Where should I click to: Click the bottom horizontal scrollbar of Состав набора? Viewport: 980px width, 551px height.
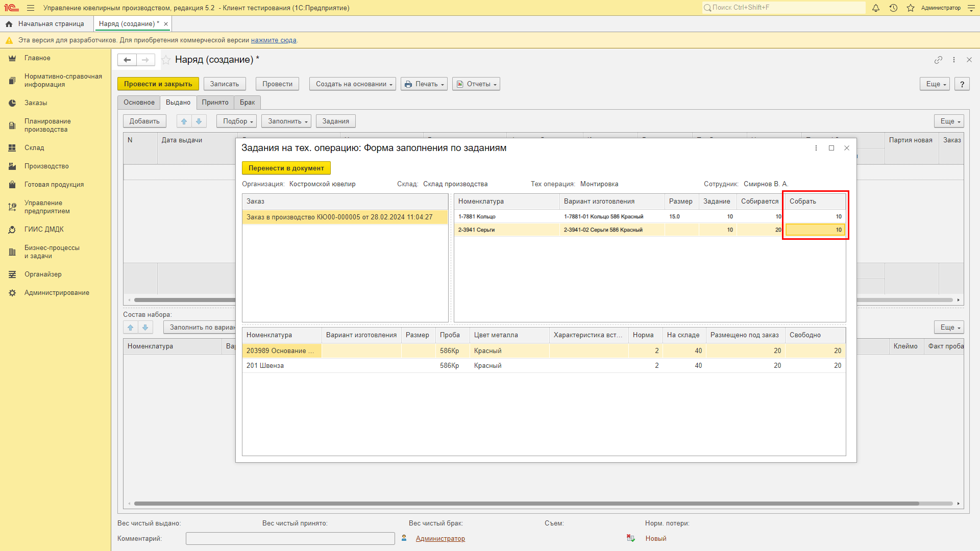click(x=526, y=504)
